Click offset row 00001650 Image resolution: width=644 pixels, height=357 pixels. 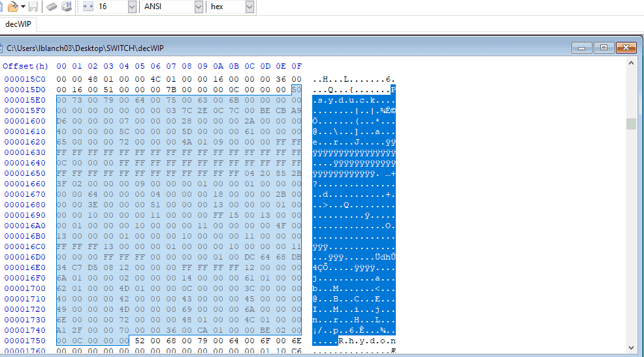tap(25, 173)
